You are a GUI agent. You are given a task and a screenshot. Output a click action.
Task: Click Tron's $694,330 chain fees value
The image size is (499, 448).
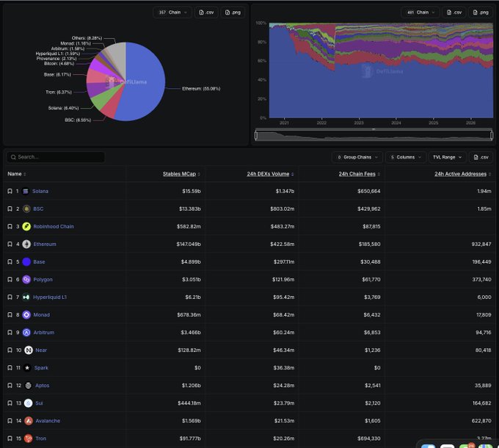[369, 438]
